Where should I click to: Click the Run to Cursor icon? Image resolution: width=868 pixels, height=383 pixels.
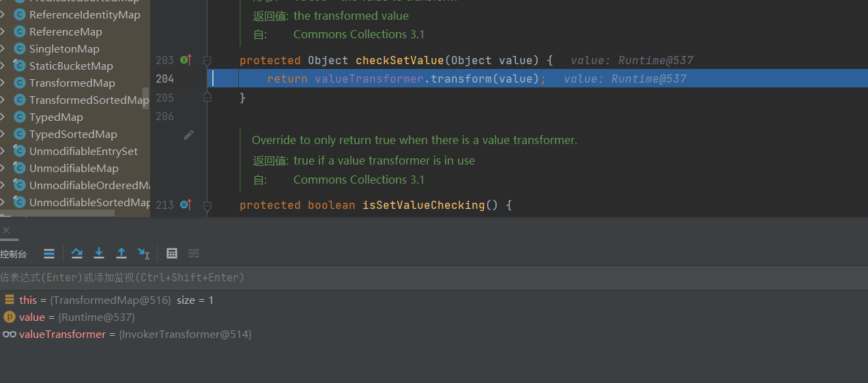click(x=143, y=253)
